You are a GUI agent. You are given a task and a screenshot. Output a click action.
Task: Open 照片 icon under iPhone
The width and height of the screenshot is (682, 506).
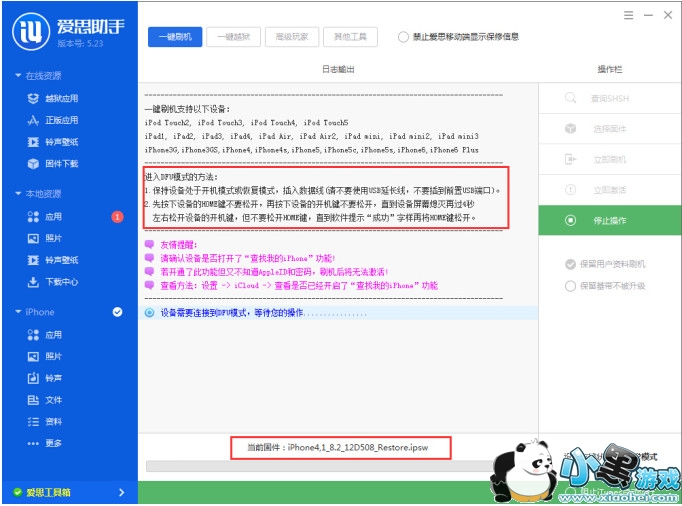coord(33,356)
